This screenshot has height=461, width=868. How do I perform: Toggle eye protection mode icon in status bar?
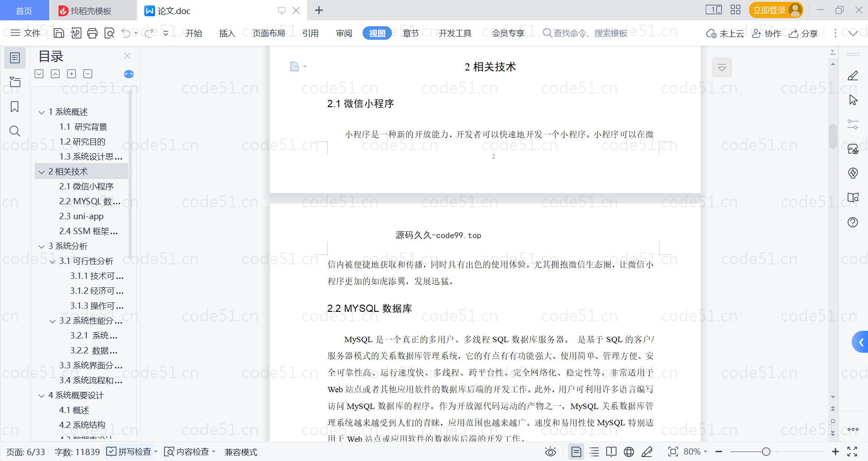click(551, 452)
